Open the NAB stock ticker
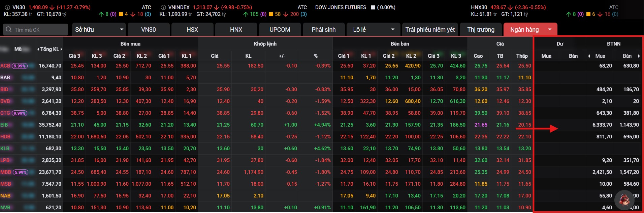Image resolution: width=644 pixels, height=213 pixels. coord(5,196)
